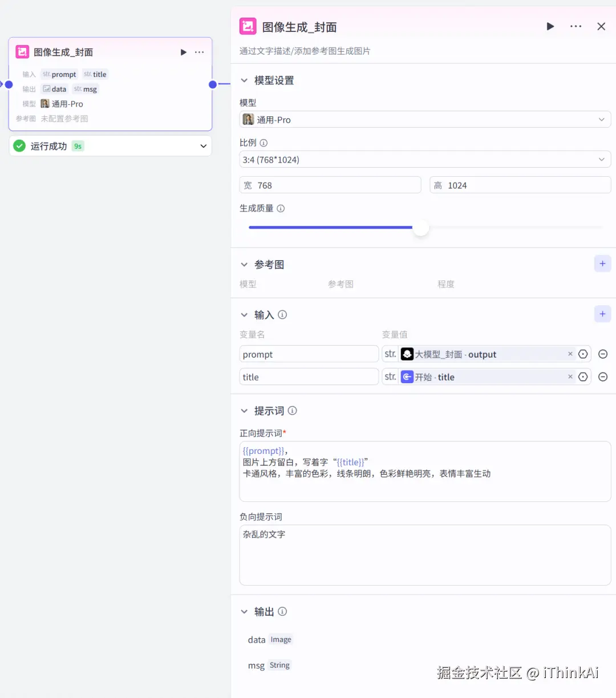Open the 比例 dropdown showing 3:4 (768*1024)
616x698 pixels.
click(425, 159)
